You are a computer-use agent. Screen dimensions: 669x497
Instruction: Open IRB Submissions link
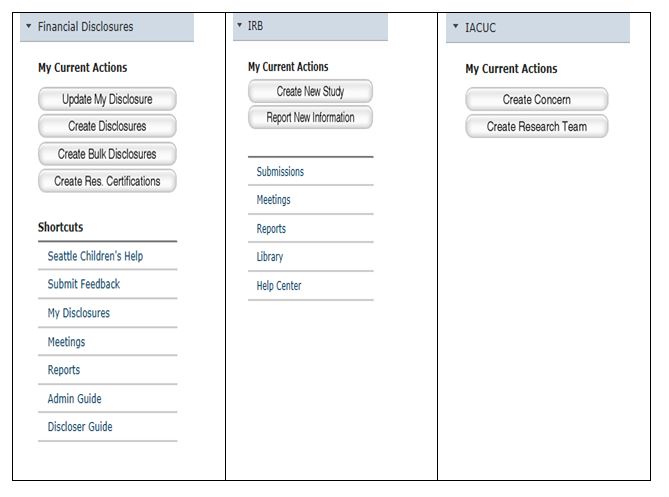(x=280, y=171)
